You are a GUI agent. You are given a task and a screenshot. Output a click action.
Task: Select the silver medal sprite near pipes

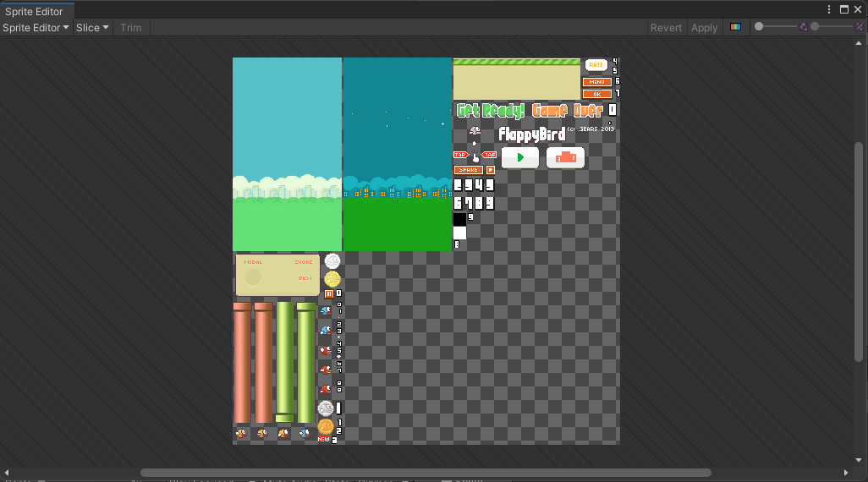(x=326, y=408)
